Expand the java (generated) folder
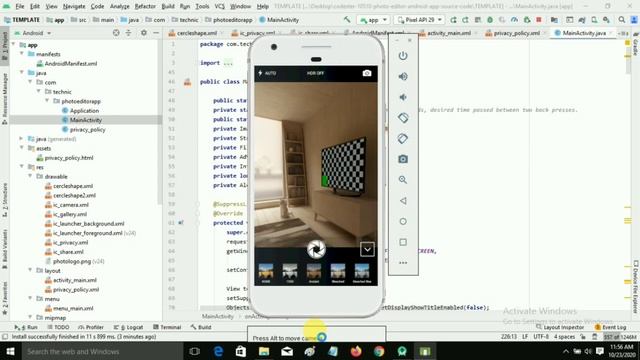Image resolution: width=640 pixels, height=360 pixels. [22, 139]
